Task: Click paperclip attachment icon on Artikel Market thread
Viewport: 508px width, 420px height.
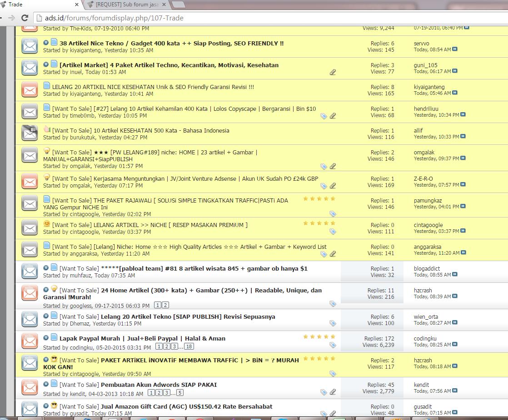Action: tap(333, 72)
